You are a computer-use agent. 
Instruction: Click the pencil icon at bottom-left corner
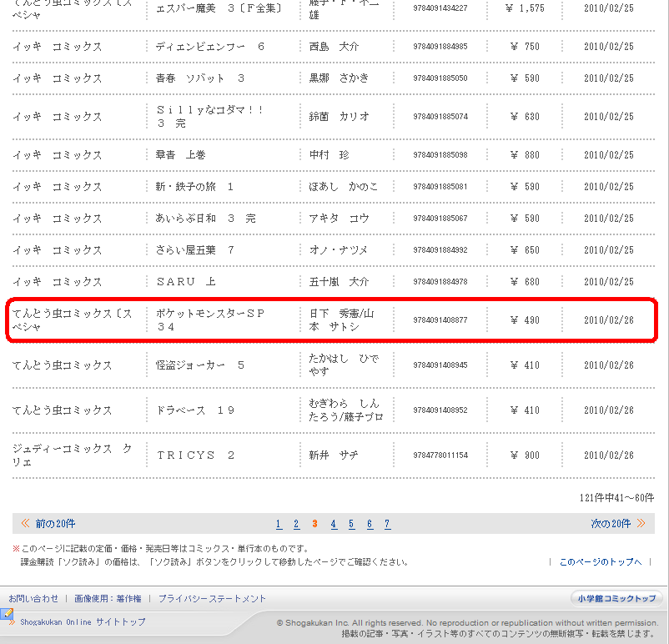click(7, 616)
